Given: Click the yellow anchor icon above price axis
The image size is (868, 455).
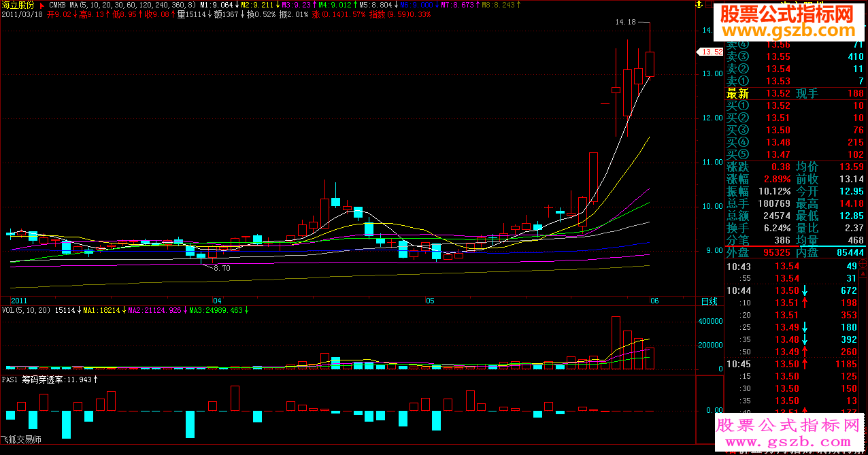Looking at the screenshot, I should coord(698,5).
